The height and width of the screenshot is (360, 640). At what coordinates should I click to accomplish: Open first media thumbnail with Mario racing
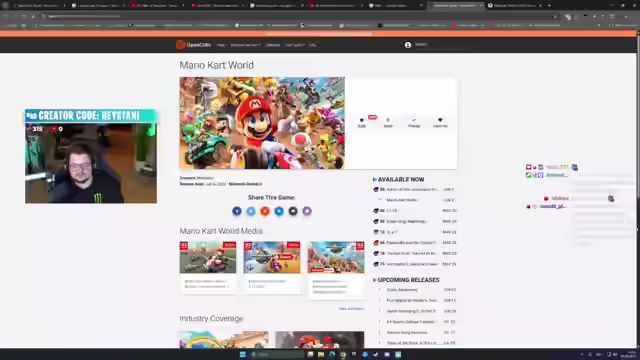pyautogui.click(x=208, y=257)
